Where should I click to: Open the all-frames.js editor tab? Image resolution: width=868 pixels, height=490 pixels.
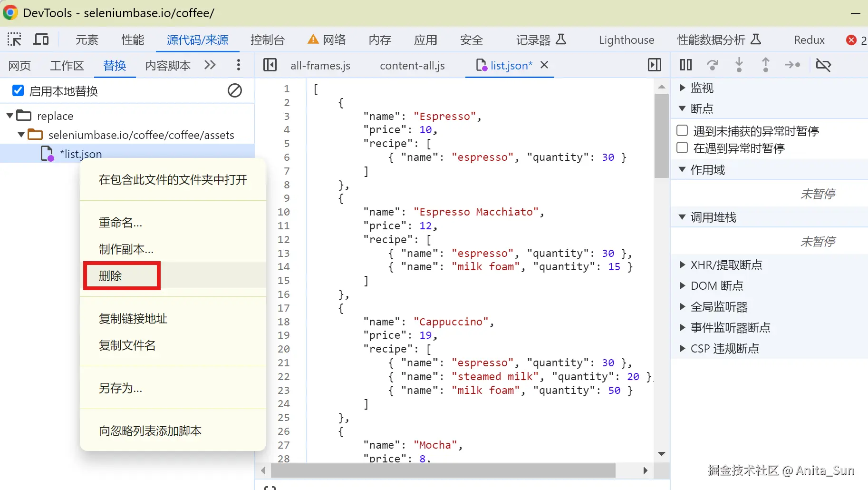[320, 65]
